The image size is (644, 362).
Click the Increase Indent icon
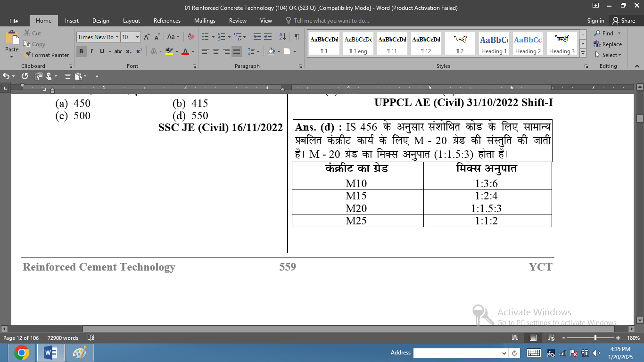(x=268, y=37)
